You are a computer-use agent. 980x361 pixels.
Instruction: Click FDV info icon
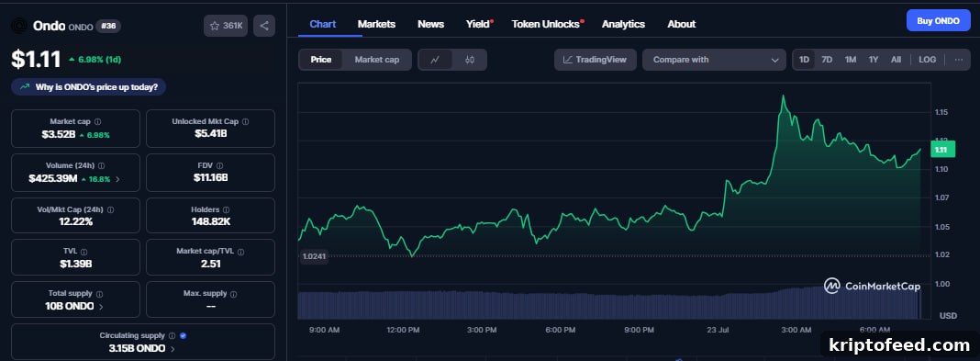point(219,165)
